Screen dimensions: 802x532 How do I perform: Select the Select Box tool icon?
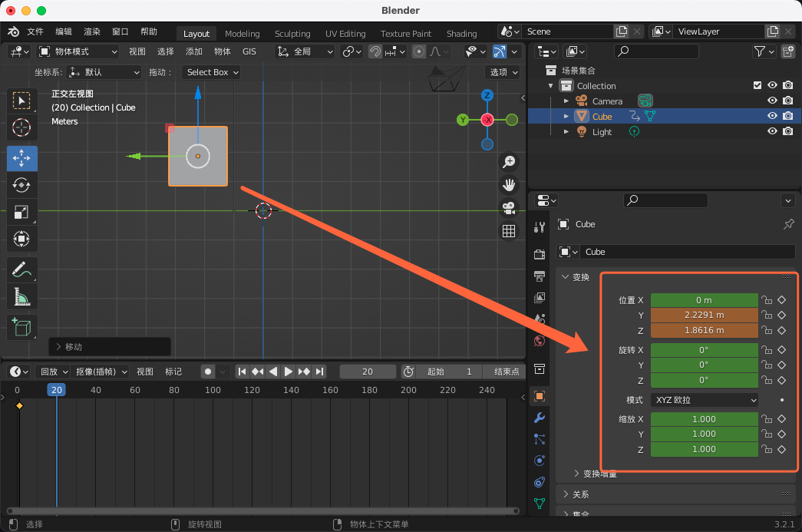[x=21, y=101]
